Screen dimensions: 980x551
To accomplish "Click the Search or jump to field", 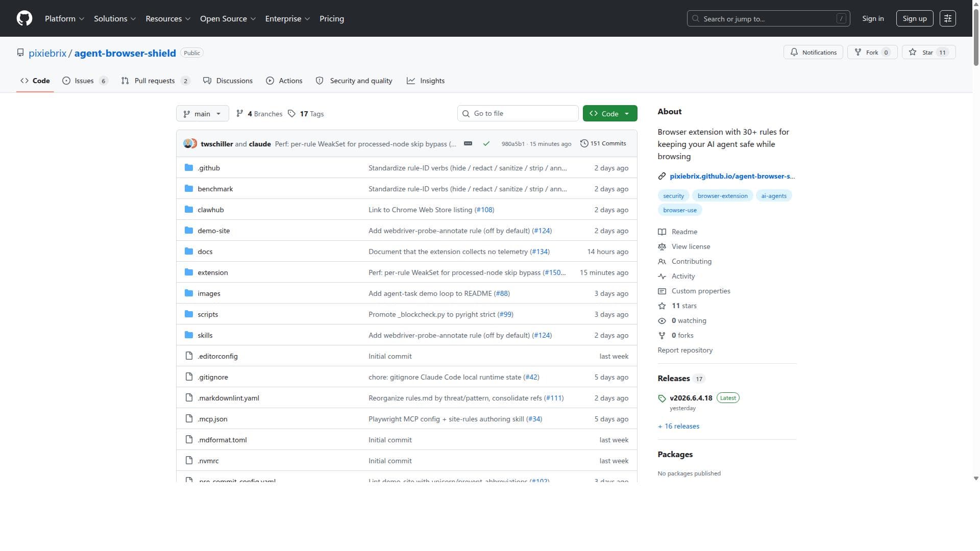I will coord(768,18).
